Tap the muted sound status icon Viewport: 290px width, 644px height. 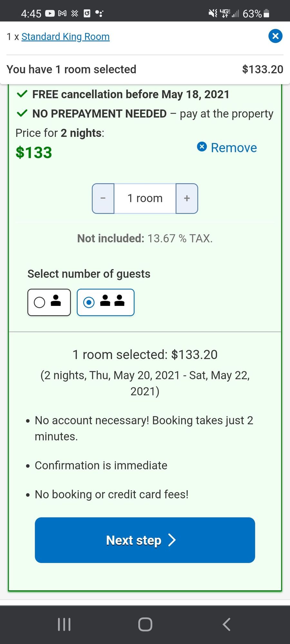[x=213, y=14]
